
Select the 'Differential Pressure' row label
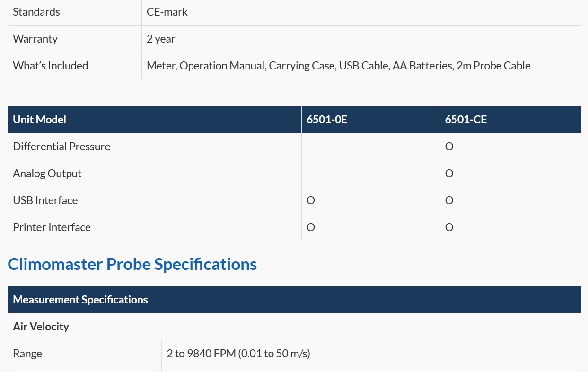click(x=61, y=147)
